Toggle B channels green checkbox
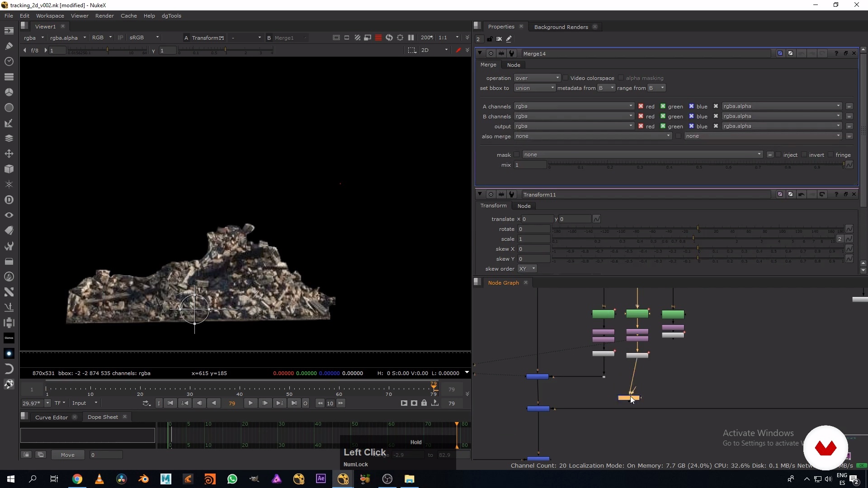 click(x=663, y=116)
